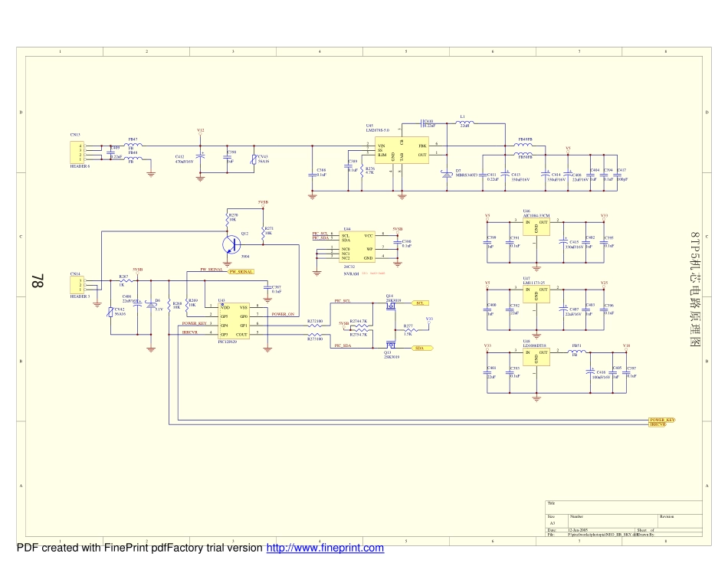The width and height of the screenshot is (728, 563).
Task: Click the D6 5.1V zener diode
Action: (x=152, y=303)
